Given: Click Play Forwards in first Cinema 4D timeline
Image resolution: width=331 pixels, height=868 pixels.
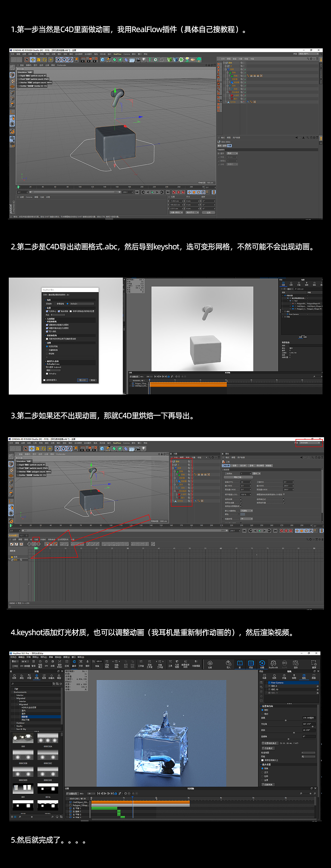Looking at the screenshot, I should [153, 192].
